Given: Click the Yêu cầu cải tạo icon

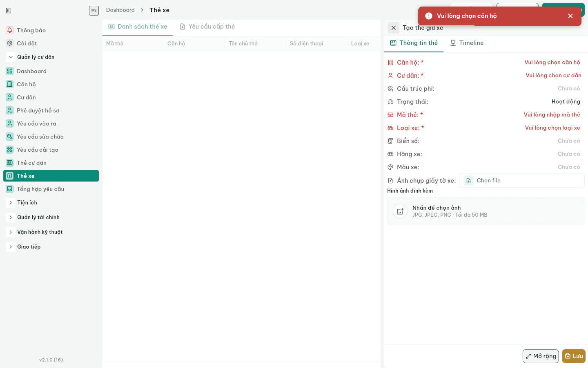Looking at the screenshot, I should coord(10,150).
